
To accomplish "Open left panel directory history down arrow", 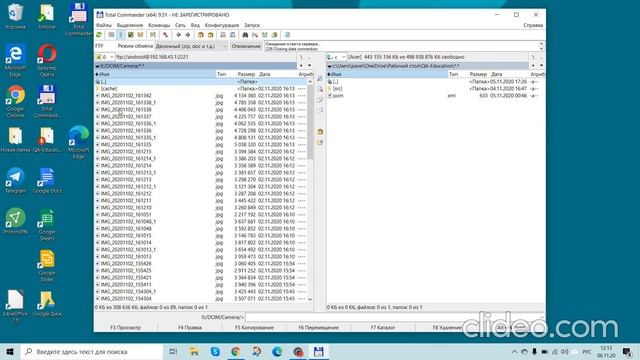I will click(309, 66).
